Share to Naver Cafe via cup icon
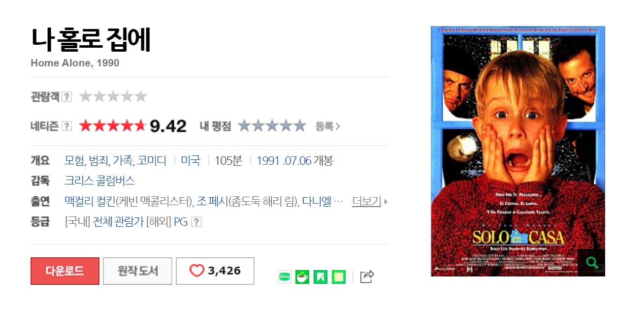The height and width of the screenshot is (334, 644). pos(302,277)
